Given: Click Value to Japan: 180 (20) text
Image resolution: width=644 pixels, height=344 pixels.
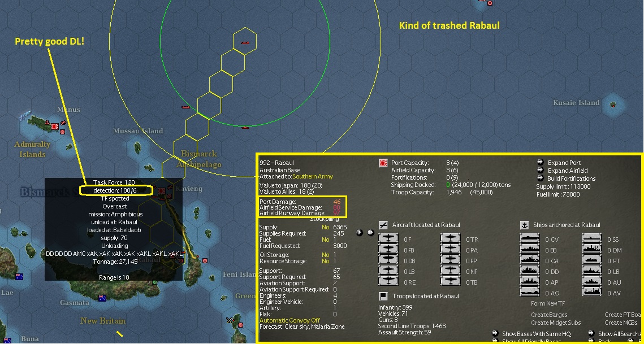Looking at the screenshot, I should click(x=291, y=185).
